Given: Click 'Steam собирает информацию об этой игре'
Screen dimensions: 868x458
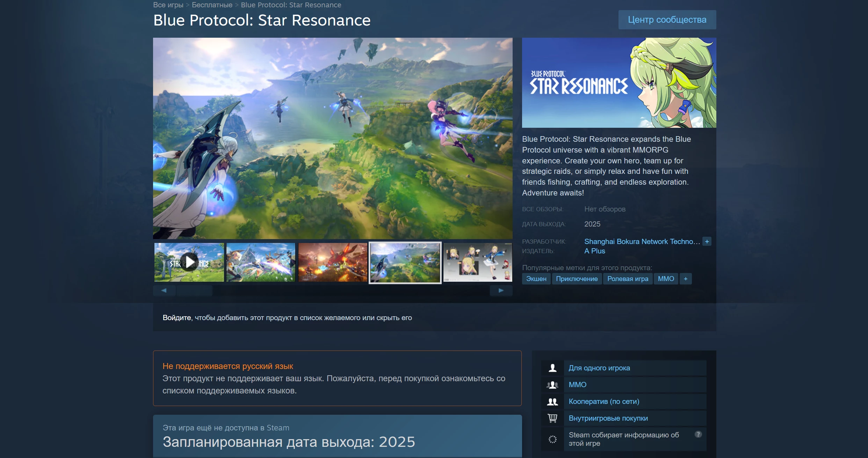Looking at the screenshot, I should pyautogui.click(x=624, y=439).
